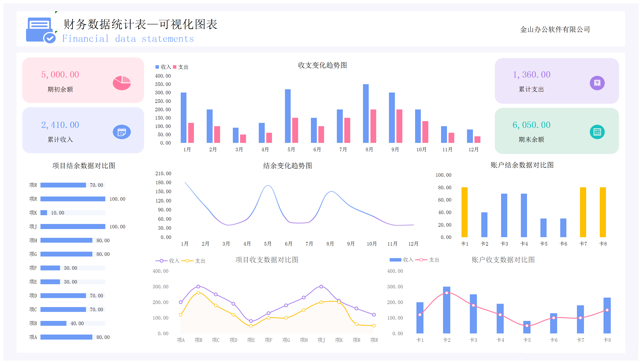Click the Financial data statements subtitle

coord(128,39)
